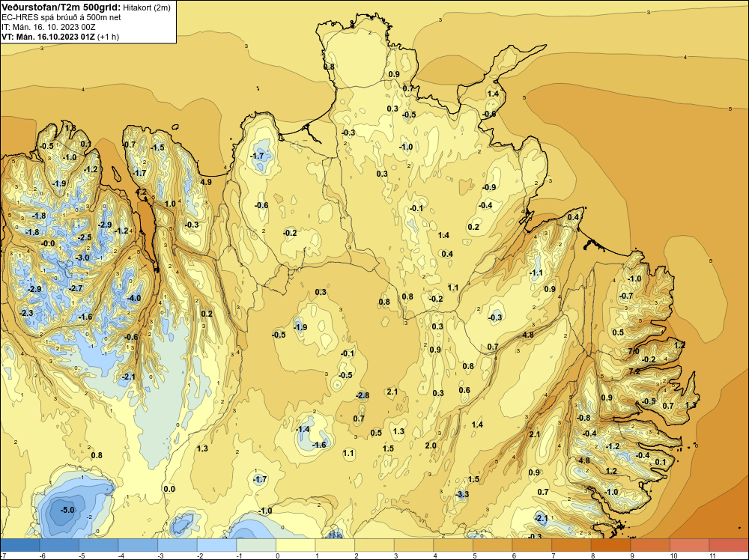Click the -2.5 temperature value
This screenshot has width=749, height=560.
pos(85,237)
